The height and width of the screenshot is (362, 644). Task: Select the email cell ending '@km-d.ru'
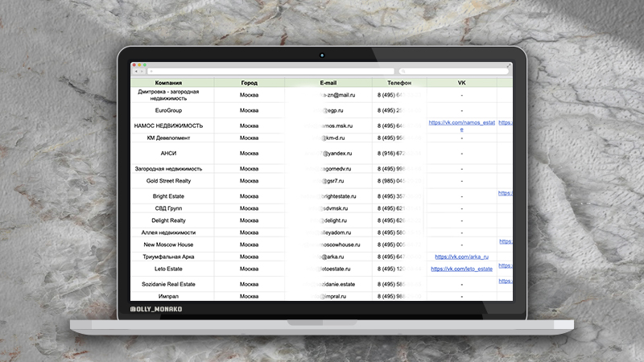(328, 138)
